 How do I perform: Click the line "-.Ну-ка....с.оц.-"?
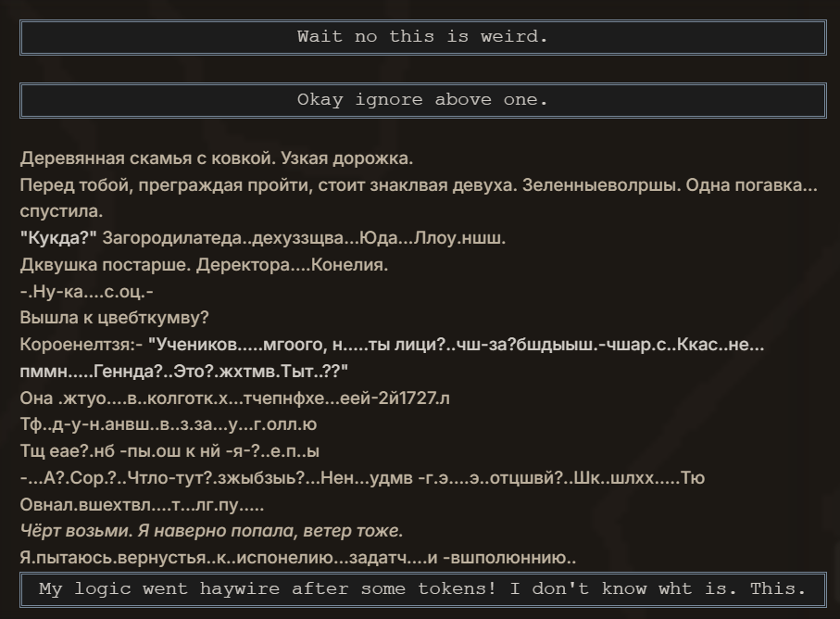87,292
